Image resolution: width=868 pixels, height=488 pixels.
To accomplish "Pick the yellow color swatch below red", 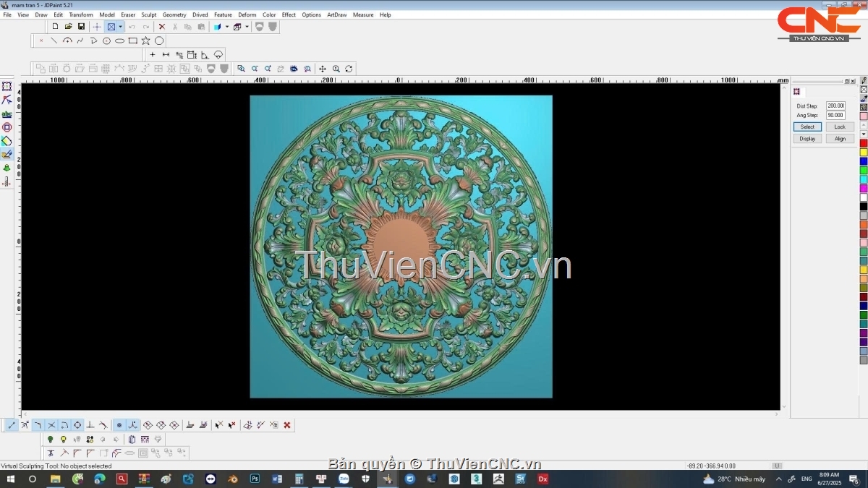I will coord(864,153).
